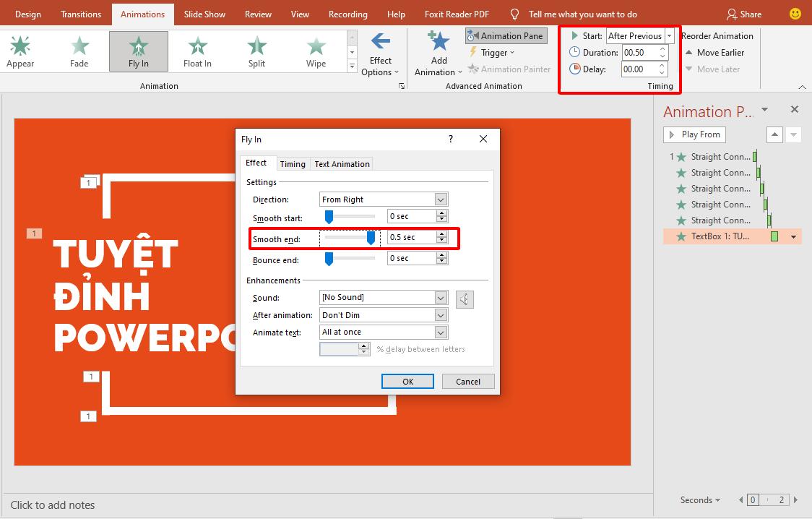Select the Fade animation effect

[79, 51]
